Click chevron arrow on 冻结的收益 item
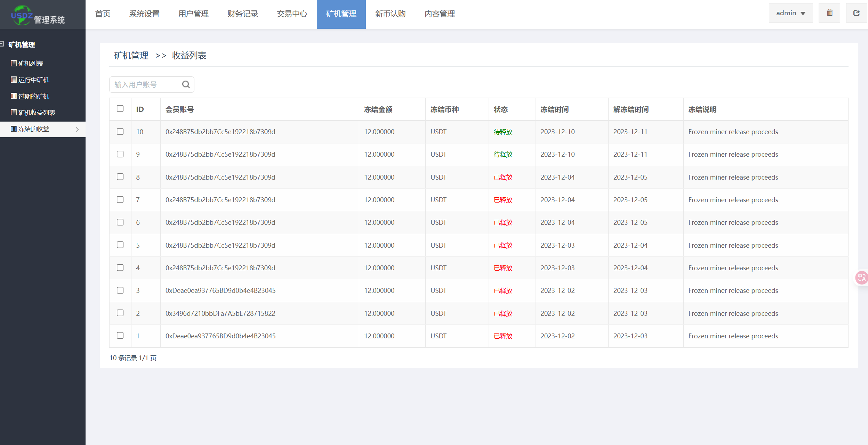 click(77, 129)
